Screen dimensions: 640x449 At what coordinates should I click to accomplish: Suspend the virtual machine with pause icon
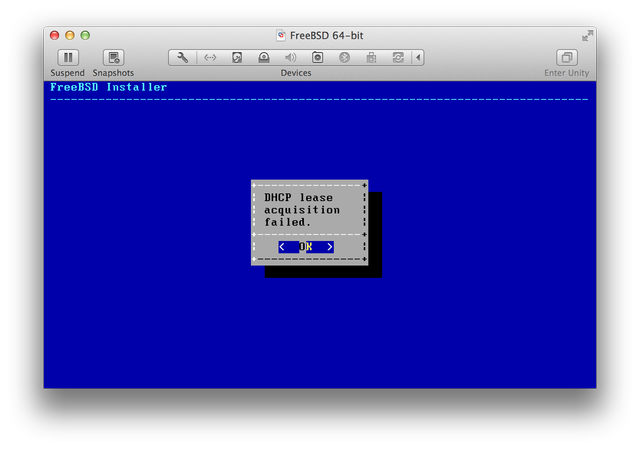click(x=68, y=58)
